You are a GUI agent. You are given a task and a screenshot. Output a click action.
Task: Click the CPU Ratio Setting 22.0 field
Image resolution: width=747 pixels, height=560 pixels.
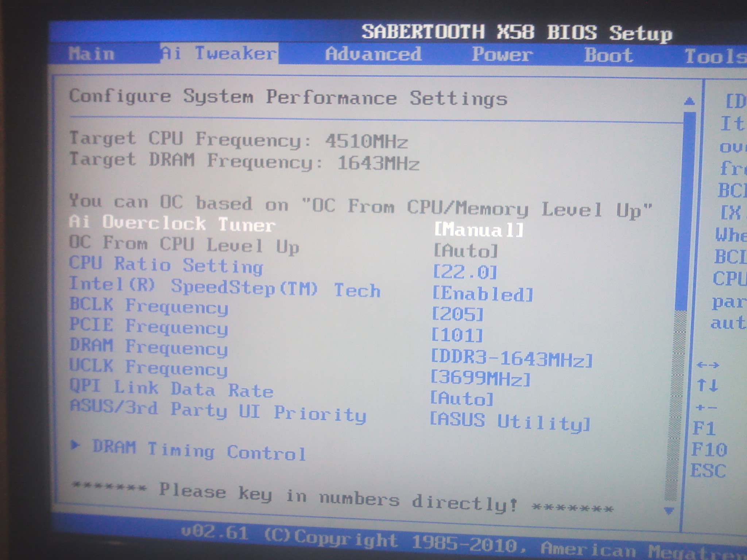click(x=465, y=272)
